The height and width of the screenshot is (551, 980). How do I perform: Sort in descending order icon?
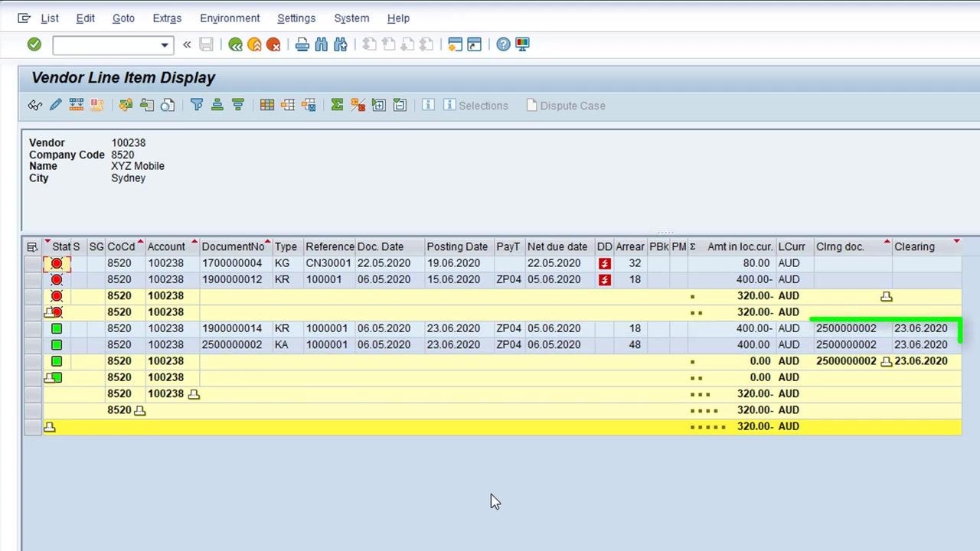237,105
